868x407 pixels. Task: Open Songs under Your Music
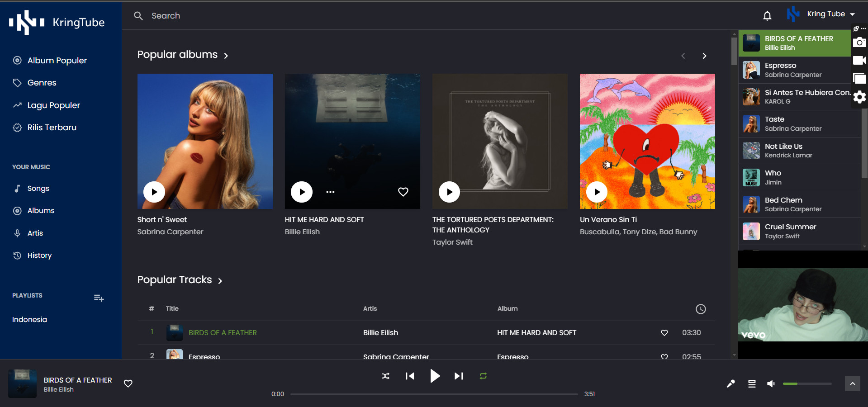tap(31, 189)
